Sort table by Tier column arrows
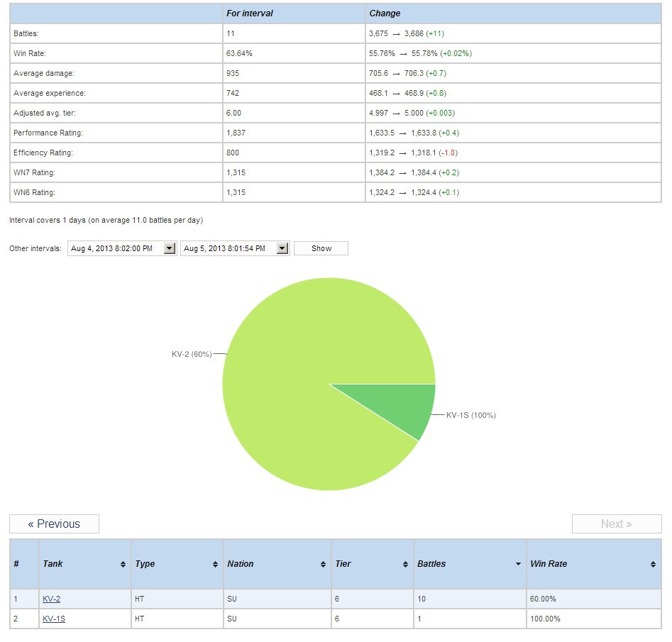 pos(406,564)
